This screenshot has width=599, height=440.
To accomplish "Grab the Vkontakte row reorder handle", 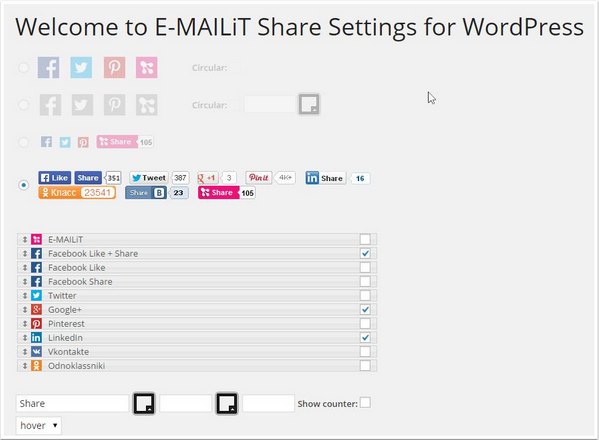I will (24, 352).
